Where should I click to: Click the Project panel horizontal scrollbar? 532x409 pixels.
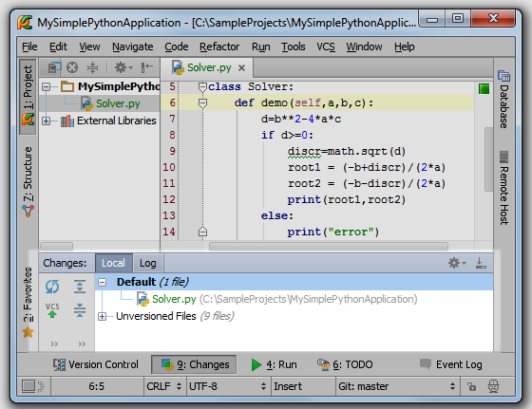click(56, 246)
